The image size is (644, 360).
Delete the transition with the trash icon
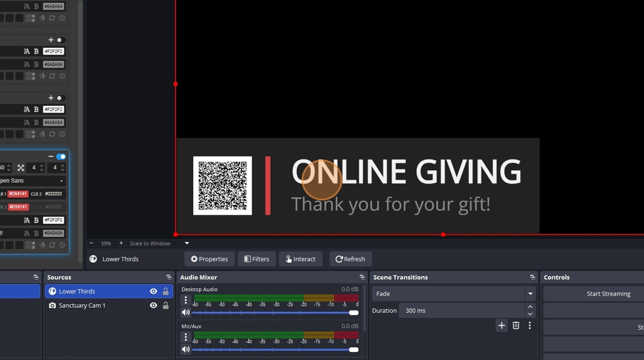coord(516,325)
